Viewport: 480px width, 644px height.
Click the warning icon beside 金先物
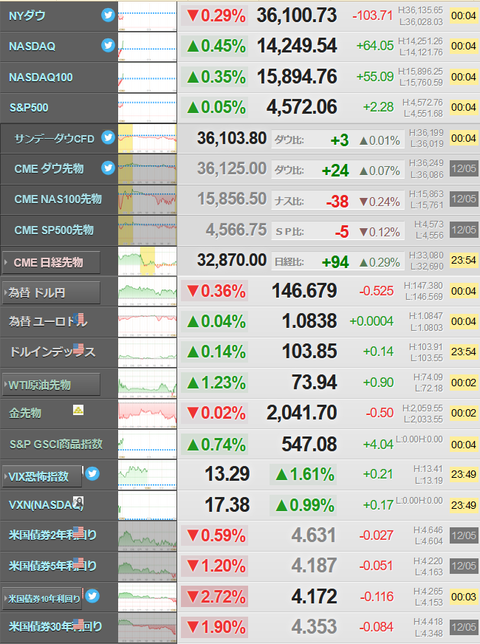[x=78, y=409]
